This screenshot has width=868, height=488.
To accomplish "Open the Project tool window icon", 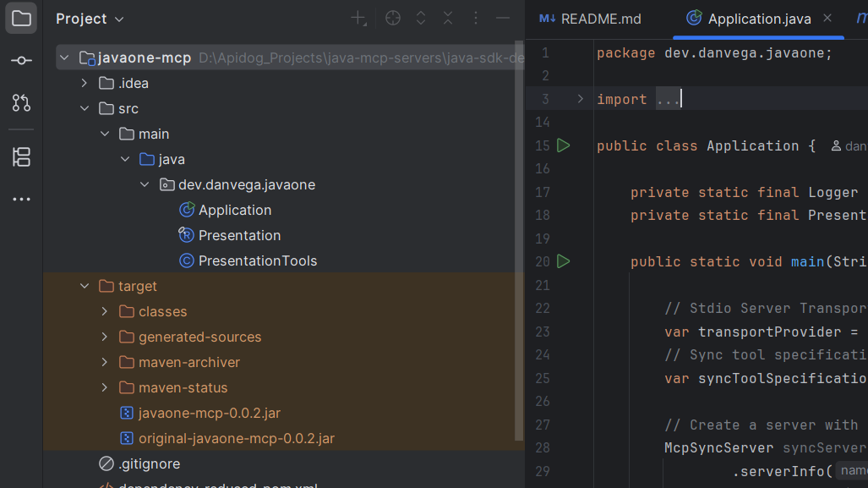I will tap(21, 19).
